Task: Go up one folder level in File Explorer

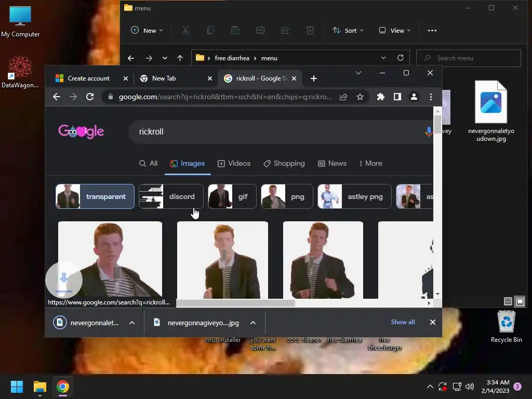Action: point(180,58)
